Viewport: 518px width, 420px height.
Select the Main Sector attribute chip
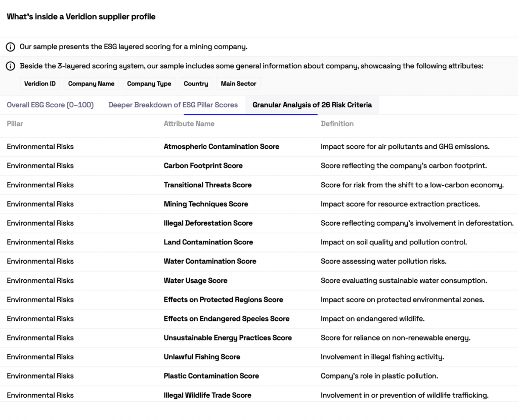(238, 83)
